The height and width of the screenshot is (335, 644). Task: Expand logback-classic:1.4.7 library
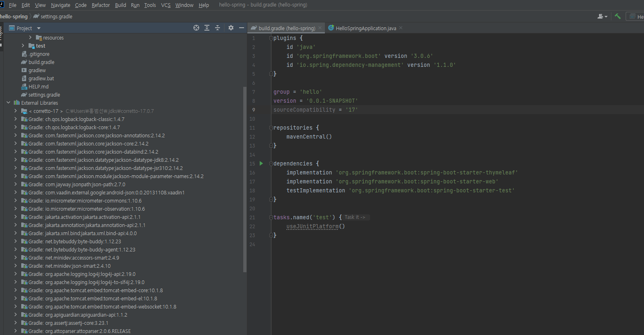click(x=16, y=119)
